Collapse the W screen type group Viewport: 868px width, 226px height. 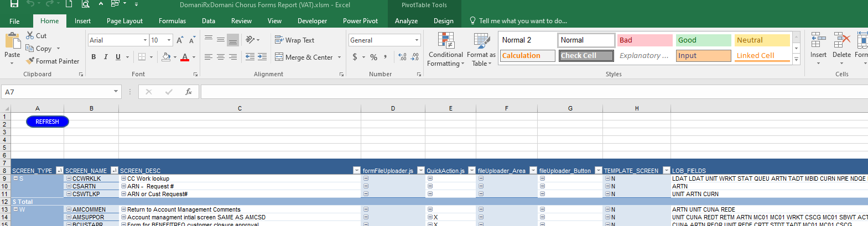[16, 209]
